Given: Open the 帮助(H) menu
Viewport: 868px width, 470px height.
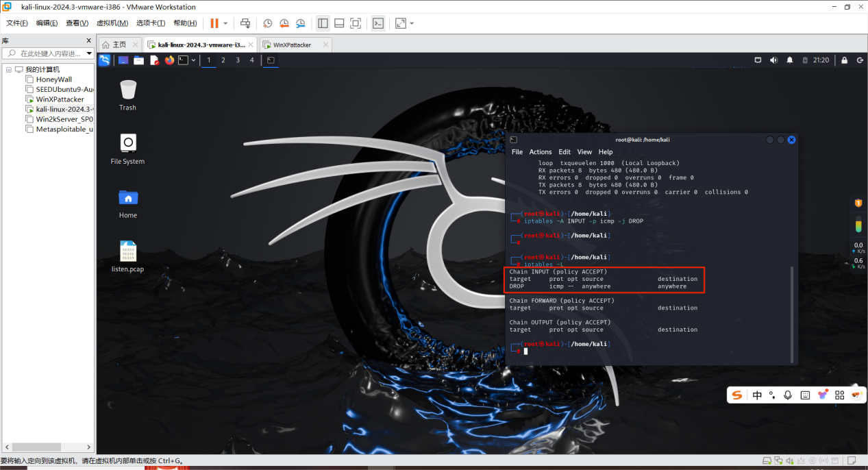Looking at the screenshot, I should (x=185, y=23).
